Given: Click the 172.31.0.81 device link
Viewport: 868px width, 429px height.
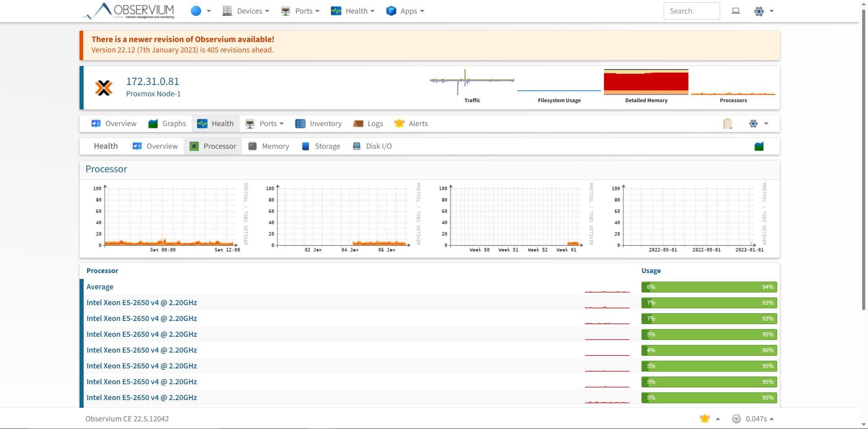Looking at the screenshot, I should click(153, 81).
